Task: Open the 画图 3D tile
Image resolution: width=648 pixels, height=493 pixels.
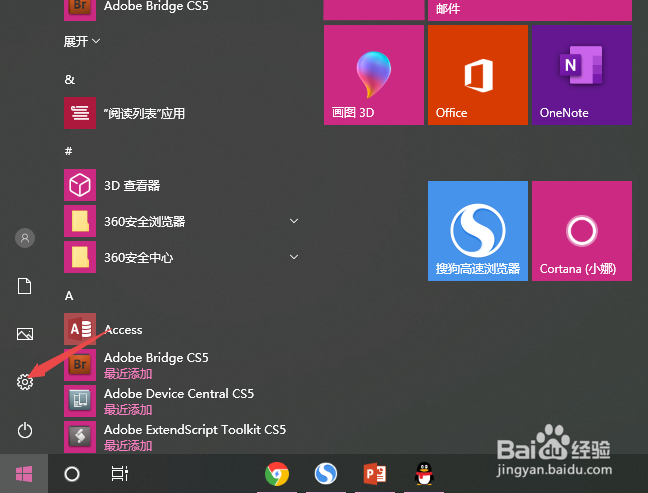Action: pyautogui.click(x=374, y=75)
